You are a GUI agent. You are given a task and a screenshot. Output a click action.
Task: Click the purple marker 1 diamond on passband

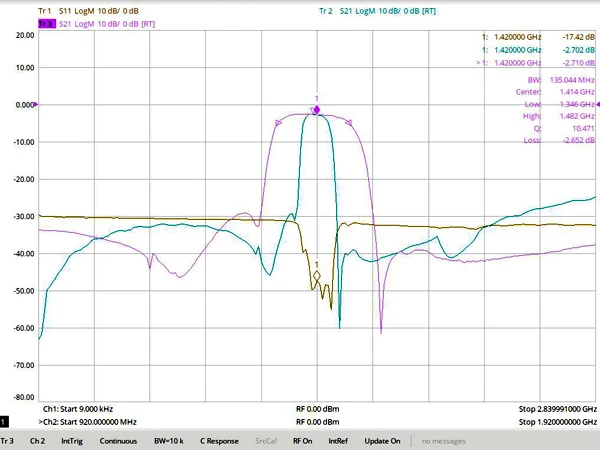[x=317, y=110]
